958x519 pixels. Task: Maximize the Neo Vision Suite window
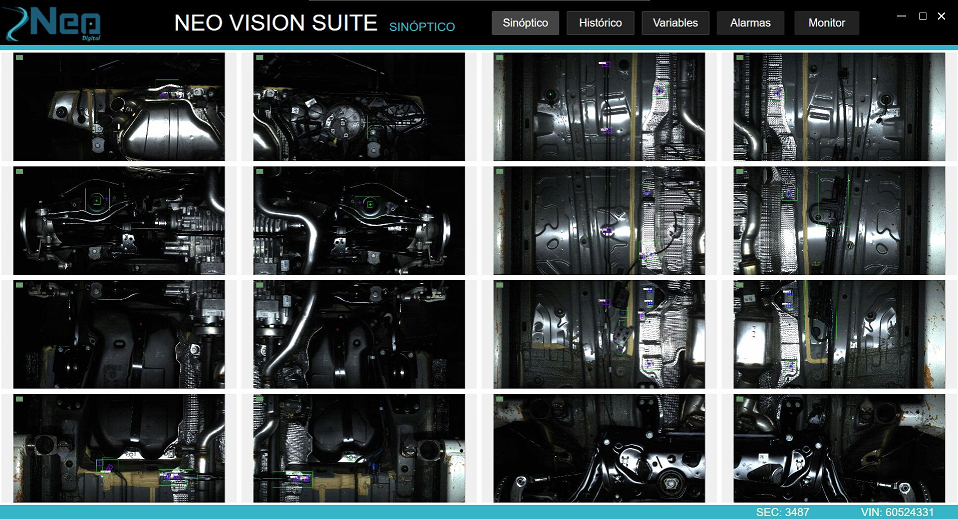(x=922, y=16)
